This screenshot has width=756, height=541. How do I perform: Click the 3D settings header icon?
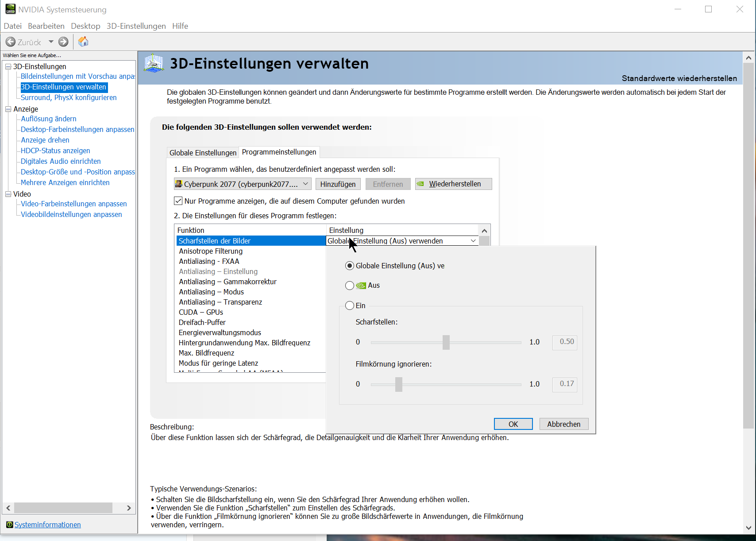pyautogui.click(x=154, y=64)
